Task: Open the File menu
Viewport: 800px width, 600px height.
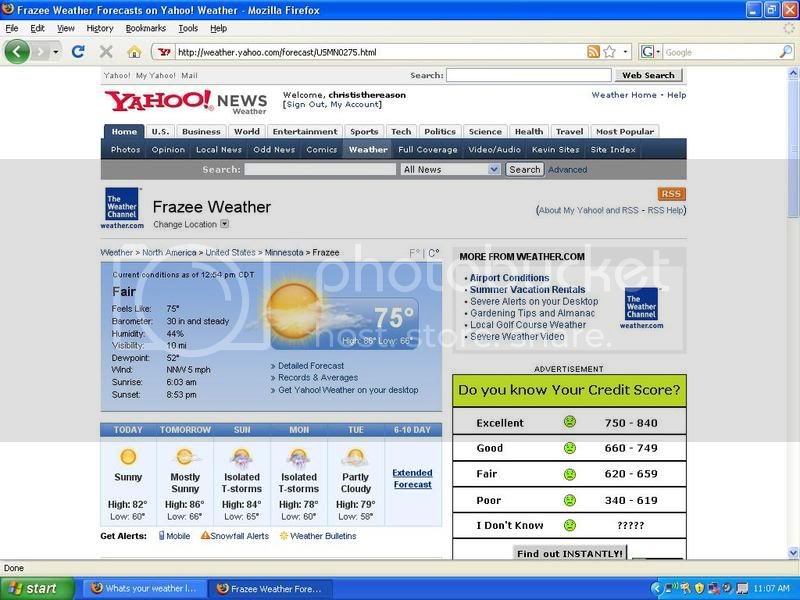Action: click(11, 29)
